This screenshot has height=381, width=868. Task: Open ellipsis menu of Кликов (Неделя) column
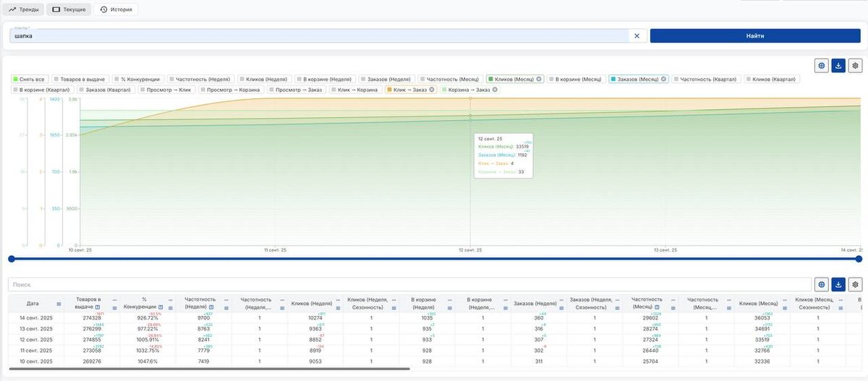(338, 299)
